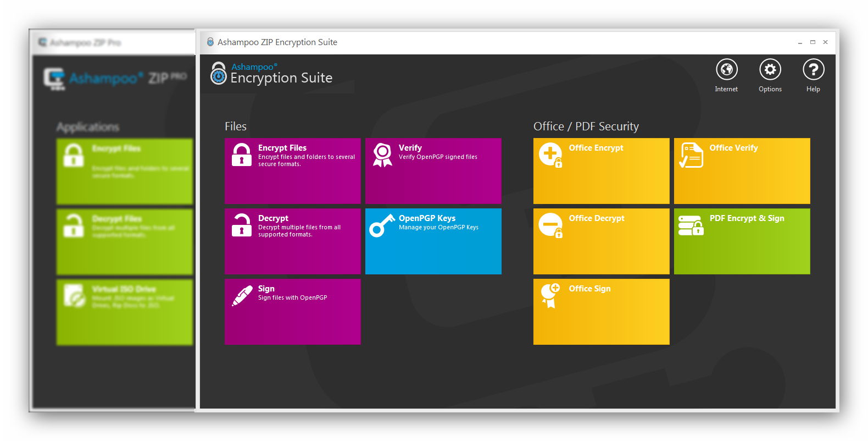The height and width of the screenshot is (441, 868).
Task: Click the 'Internet' label text
Action: (726, 89)
